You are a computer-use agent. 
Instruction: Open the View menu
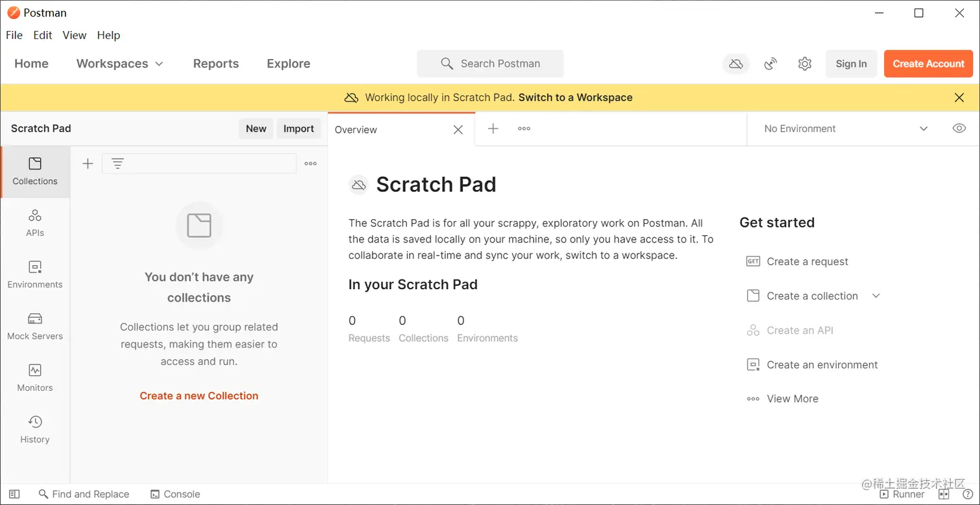tap(75, 35)
